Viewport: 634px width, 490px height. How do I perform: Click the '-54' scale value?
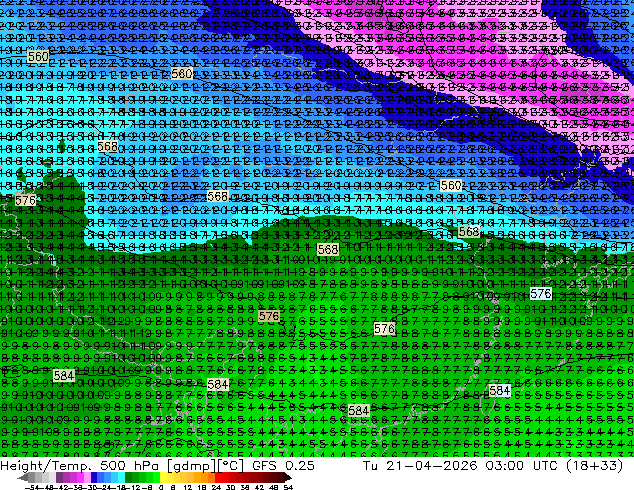coord(32,487)
